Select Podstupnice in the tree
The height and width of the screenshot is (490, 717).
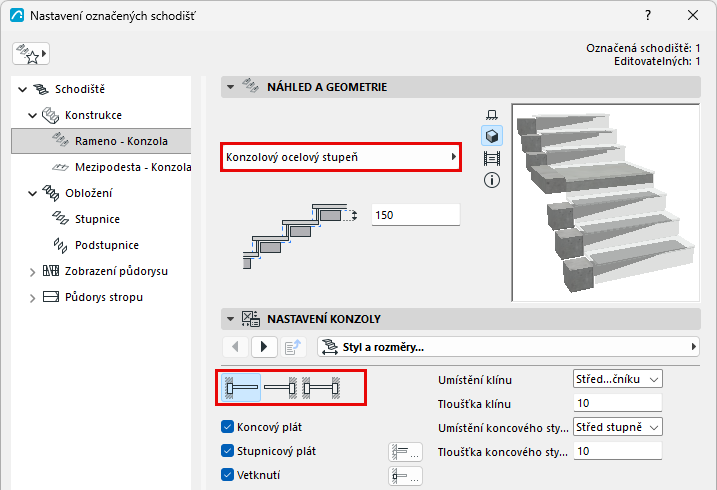point(107,245)
